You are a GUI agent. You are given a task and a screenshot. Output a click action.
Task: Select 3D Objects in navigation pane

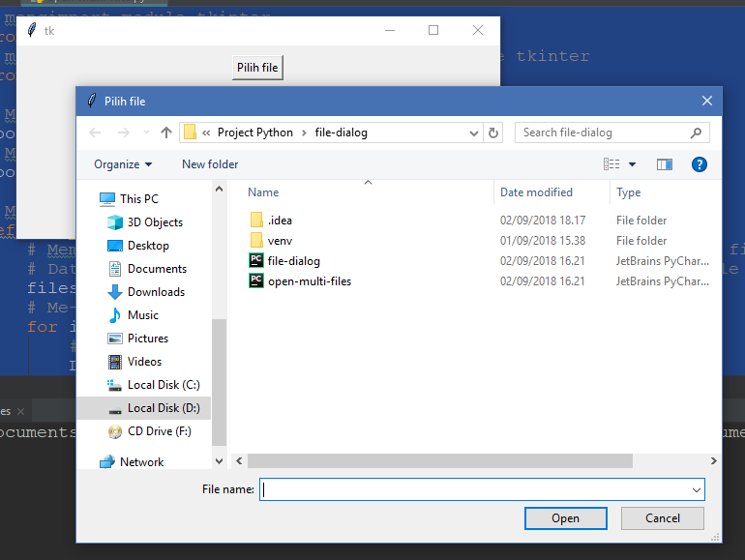155,222
